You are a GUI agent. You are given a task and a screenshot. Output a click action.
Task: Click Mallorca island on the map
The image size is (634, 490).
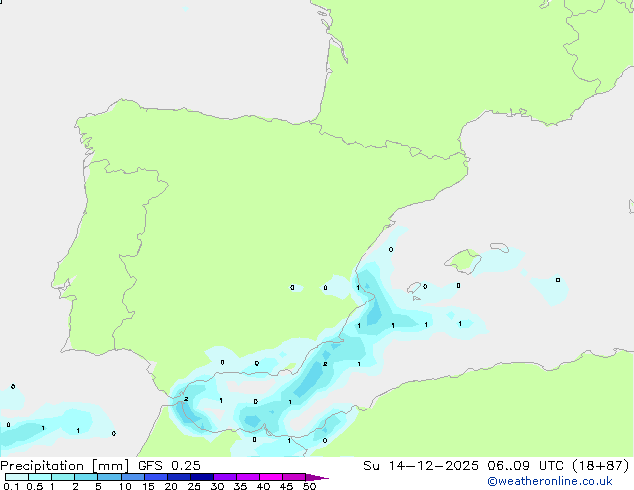[464, 261]
